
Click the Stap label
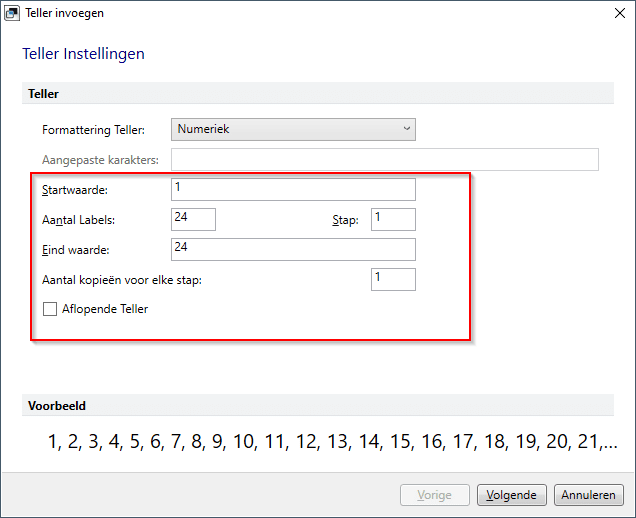point(346,220)
